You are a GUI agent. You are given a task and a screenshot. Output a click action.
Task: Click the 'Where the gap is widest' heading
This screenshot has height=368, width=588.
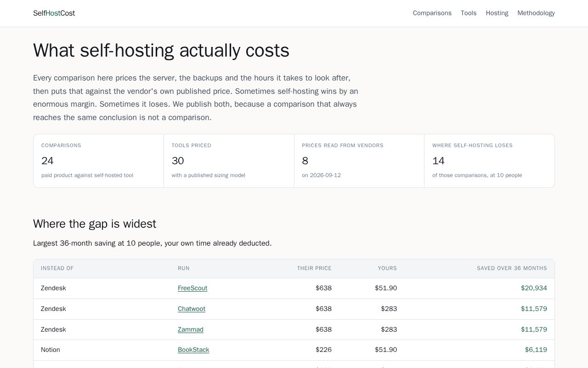[x=95, y=224]
